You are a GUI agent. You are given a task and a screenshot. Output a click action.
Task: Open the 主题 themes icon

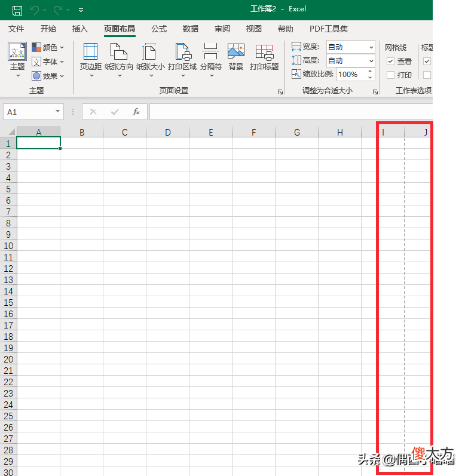17,51
